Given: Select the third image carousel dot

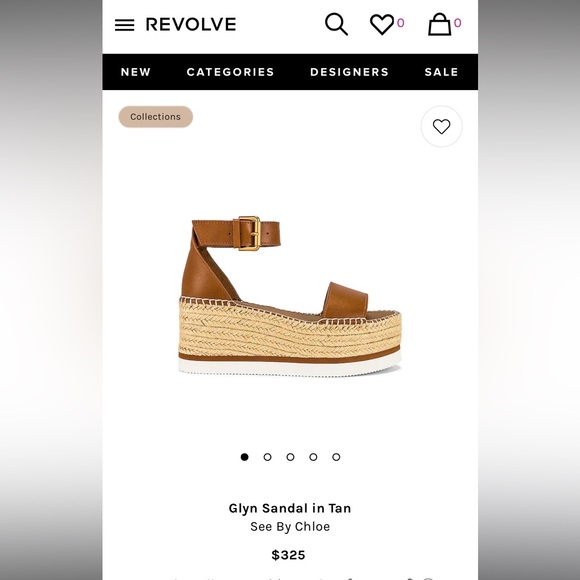Looking at the screenshot, I should click(290, 457).
